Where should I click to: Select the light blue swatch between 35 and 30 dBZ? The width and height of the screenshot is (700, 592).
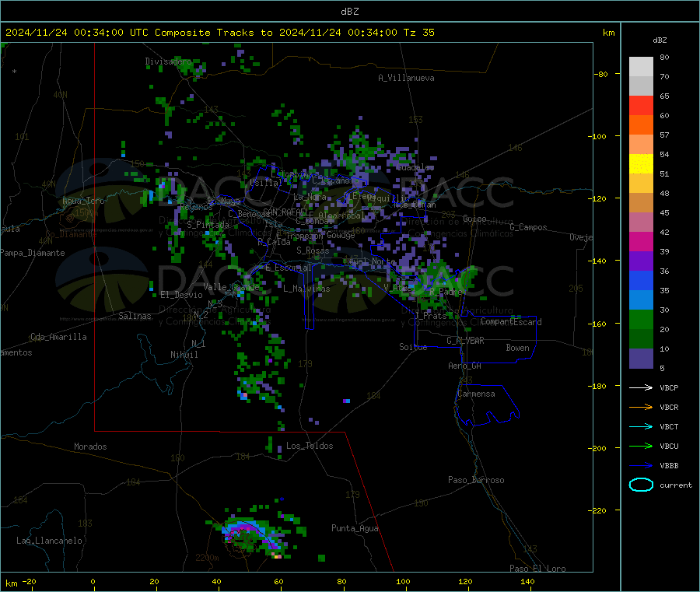[x=641, y=300]
